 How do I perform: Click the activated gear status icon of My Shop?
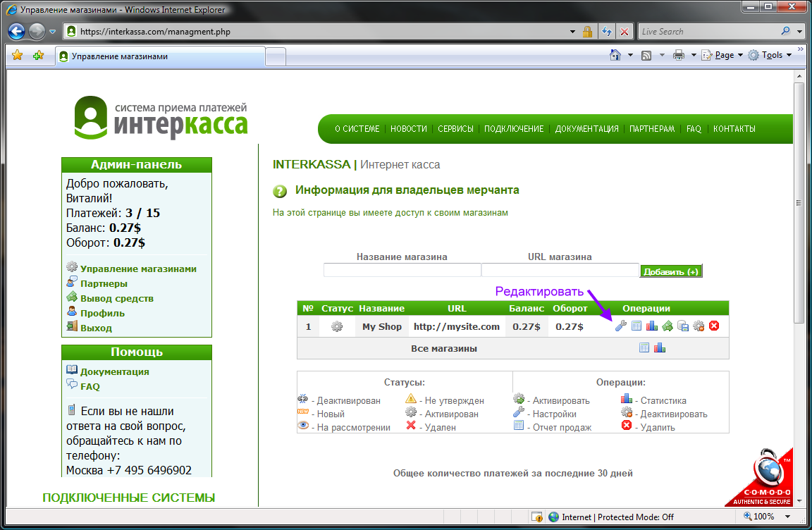tap(337, 326)
